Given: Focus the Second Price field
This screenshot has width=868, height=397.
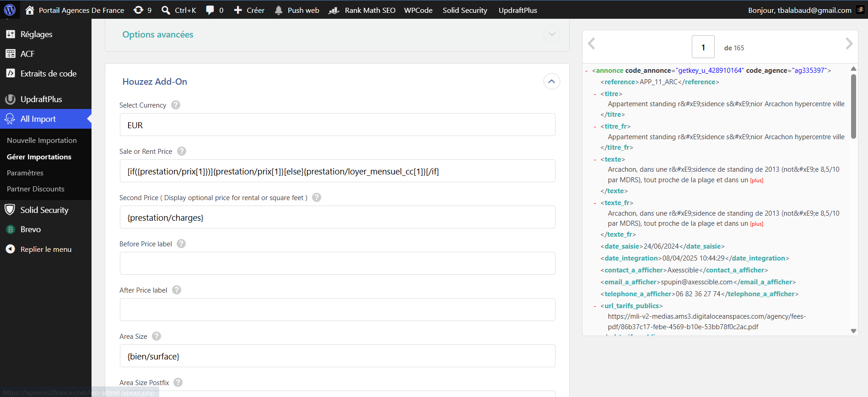Looking at the screenshot, I should click(338, 217).
